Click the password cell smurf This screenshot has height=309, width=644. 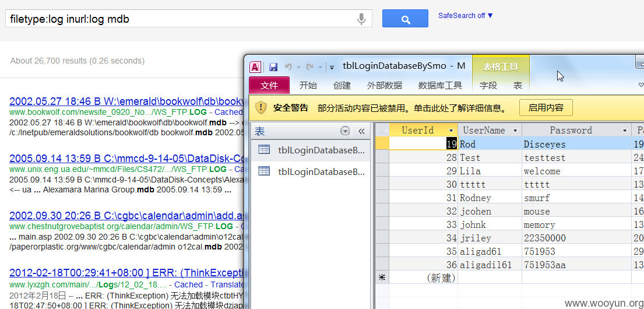(576, 198)
